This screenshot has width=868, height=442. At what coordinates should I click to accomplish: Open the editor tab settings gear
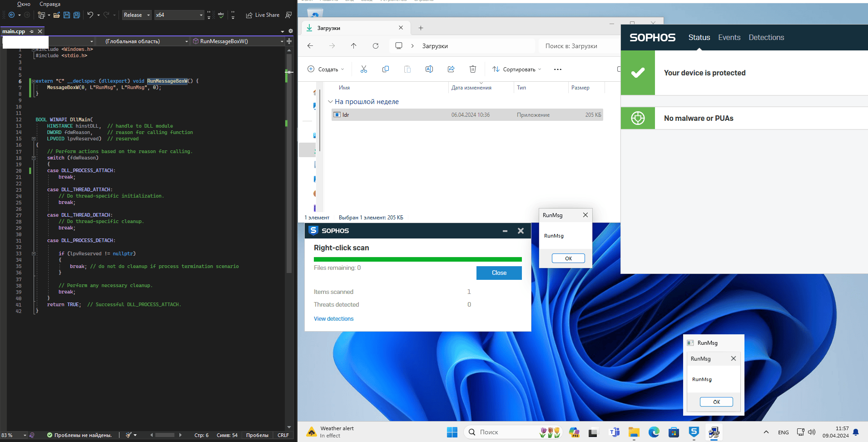coord(291,31)
